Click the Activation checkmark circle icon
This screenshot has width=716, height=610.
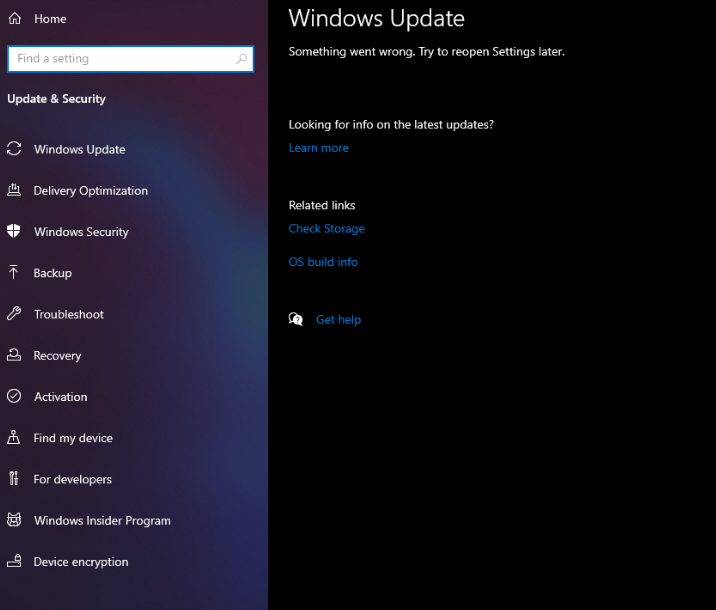click(x=14, y=396)
